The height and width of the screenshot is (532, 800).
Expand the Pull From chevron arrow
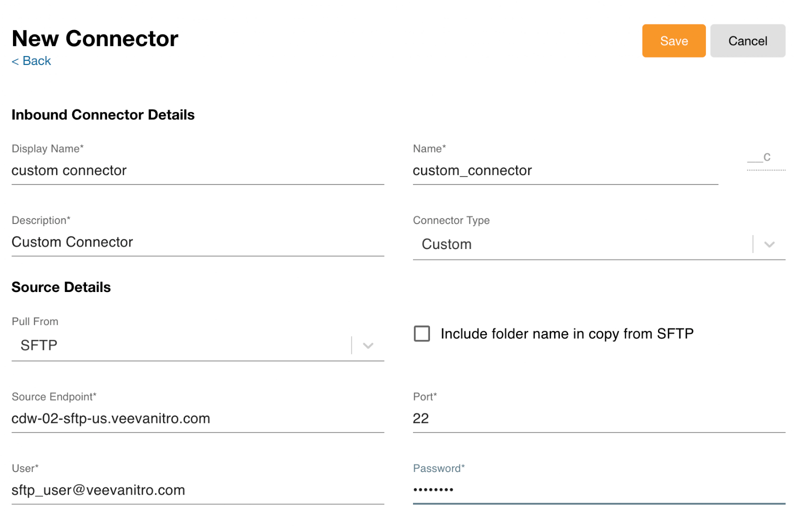368,345
